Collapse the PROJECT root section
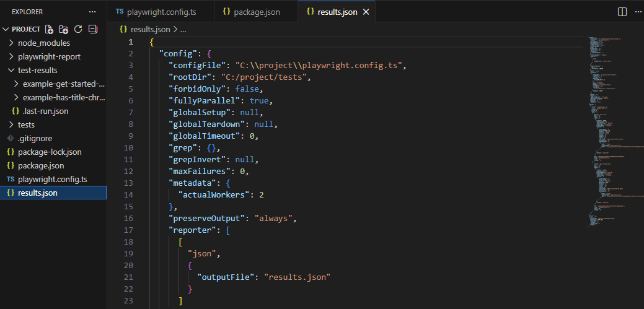 (x=25, y=29)
